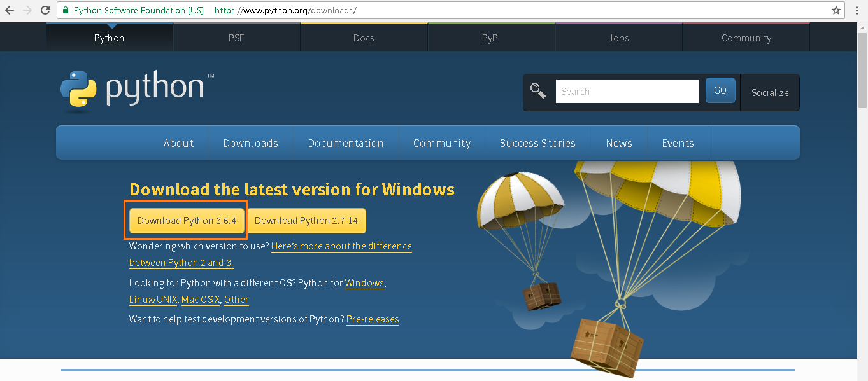Click Download Python 3.6.4 button
868x381 pixels.
pos(187,221)
